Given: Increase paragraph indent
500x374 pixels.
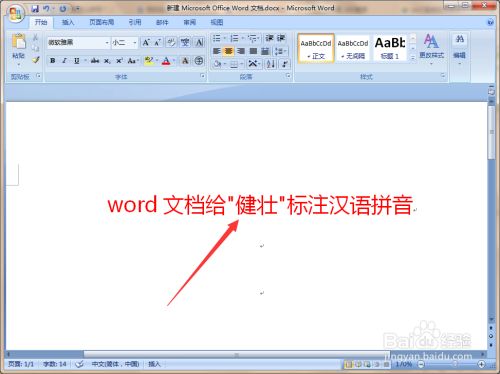Looking at the screenshot, I should pos(281,38).
